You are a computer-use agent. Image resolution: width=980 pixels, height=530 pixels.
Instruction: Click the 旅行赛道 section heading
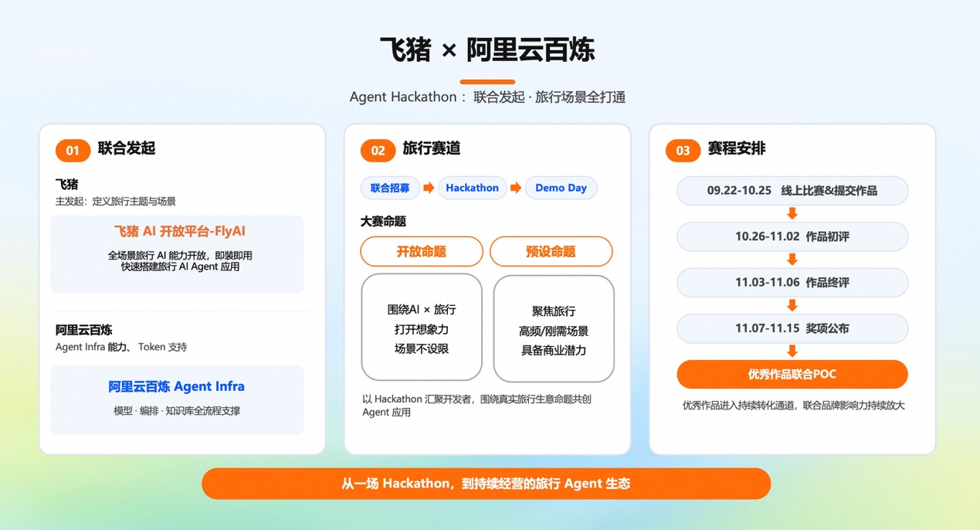[x=432, y=148]
